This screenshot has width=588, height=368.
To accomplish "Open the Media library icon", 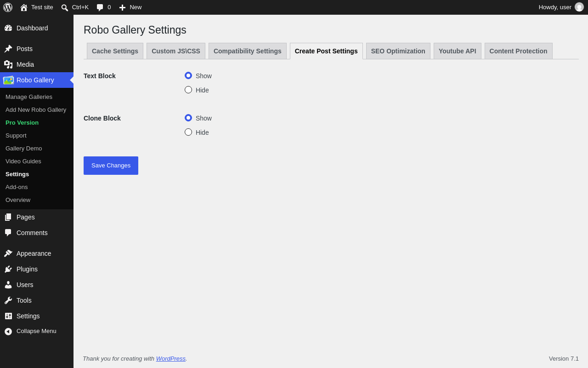I will pos(8,64).
